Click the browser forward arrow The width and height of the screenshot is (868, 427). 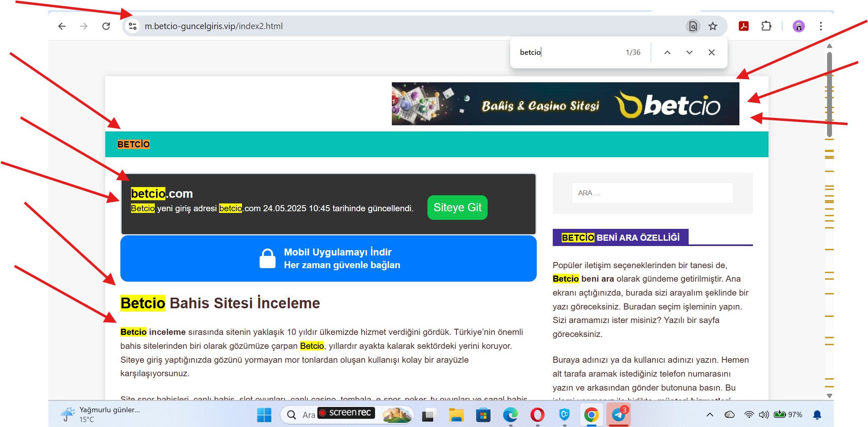pyautogui.click(x=84, y=26)
